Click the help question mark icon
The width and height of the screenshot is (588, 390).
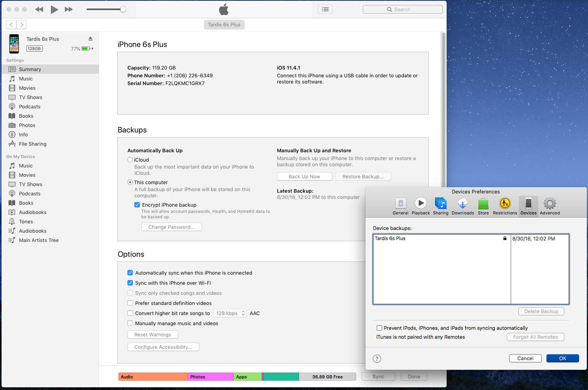(377, 359)
